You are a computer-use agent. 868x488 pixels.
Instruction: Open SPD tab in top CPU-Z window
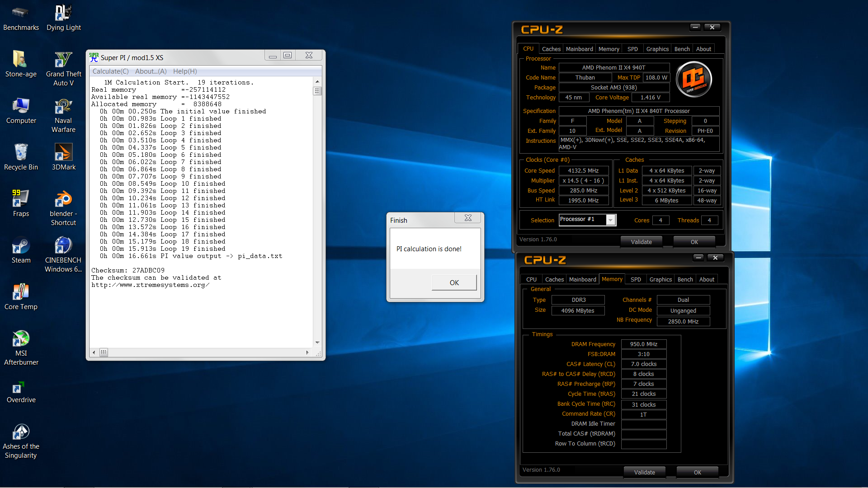pos(632,49)
